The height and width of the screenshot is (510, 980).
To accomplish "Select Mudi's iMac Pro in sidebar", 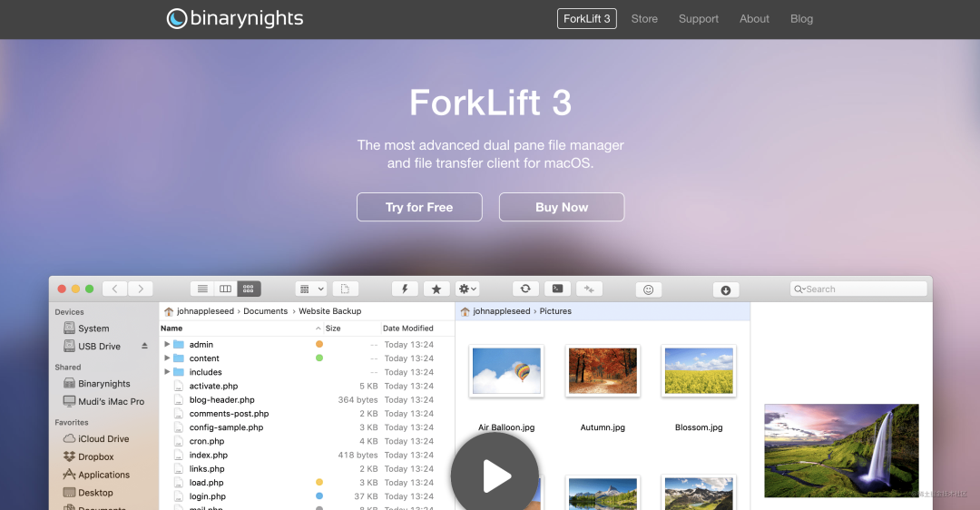I will coord(103,401).
